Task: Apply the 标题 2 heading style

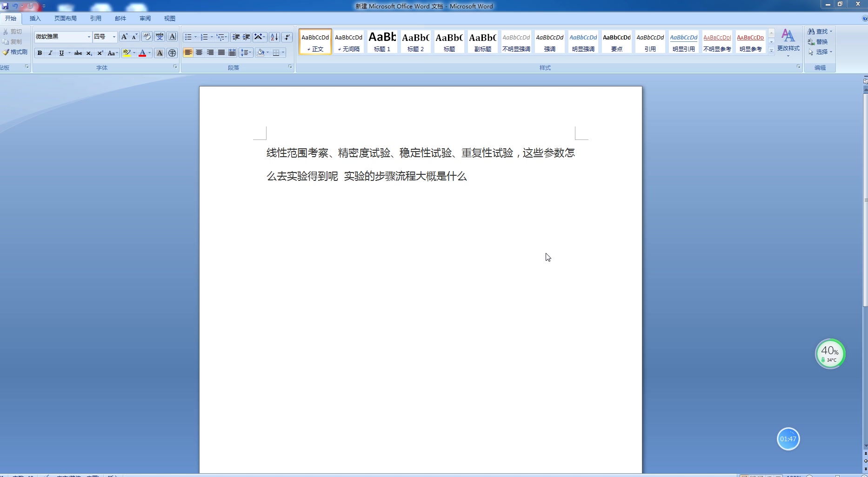Action: point(415,42)
